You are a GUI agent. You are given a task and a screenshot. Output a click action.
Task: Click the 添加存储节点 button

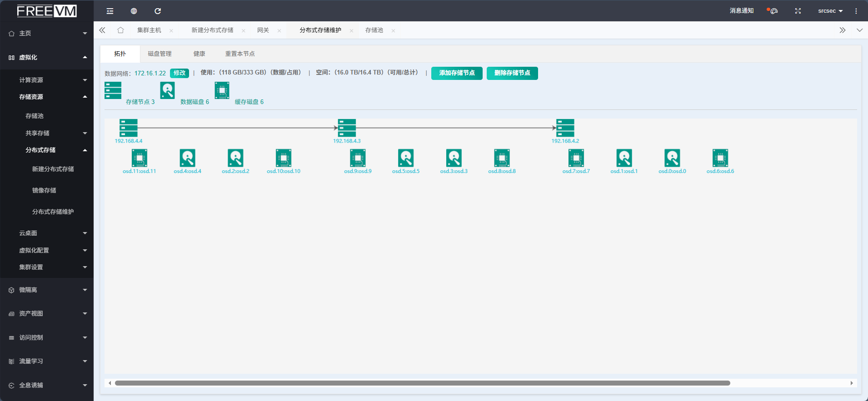457,73
